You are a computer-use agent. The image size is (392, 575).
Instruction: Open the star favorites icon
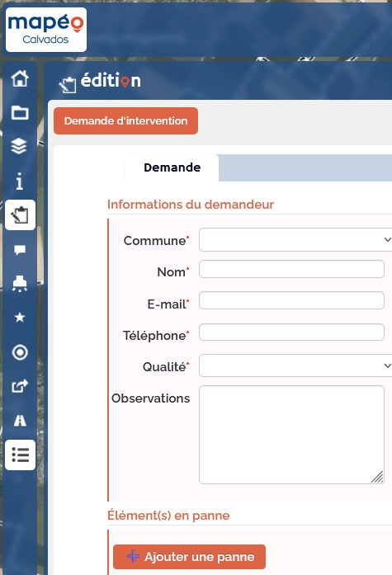click(x=20, y=318)
